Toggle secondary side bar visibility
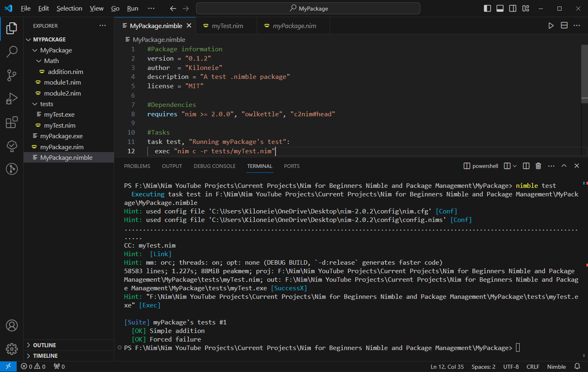The image size is (588, 372). (x=513, y=9)
